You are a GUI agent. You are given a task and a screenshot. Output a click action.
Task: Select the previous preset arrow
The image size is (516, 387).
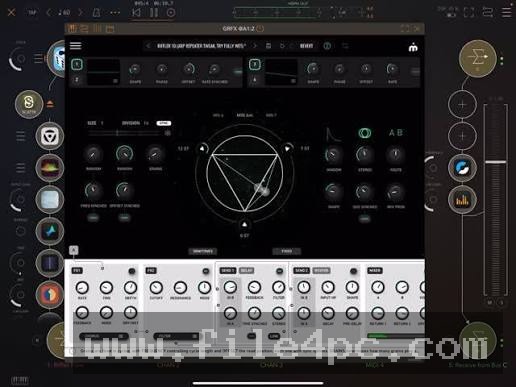tap(148, 46)
